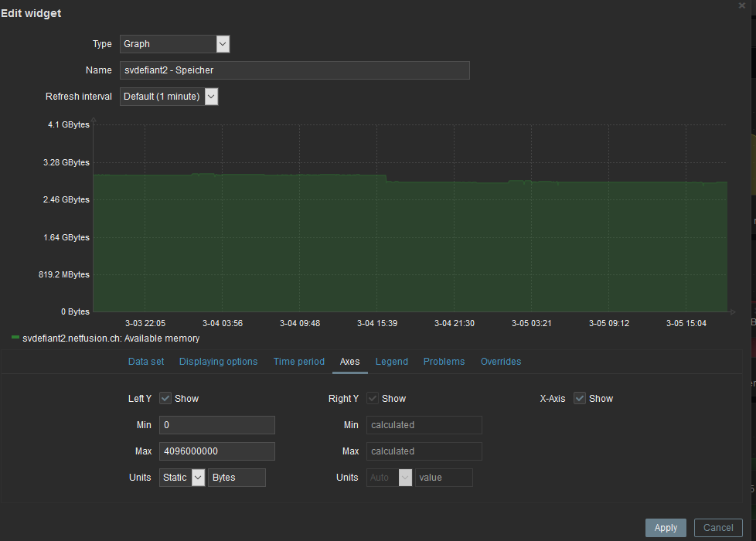
Task: Close the Edit widget dialog
Action: pos(742,5)
